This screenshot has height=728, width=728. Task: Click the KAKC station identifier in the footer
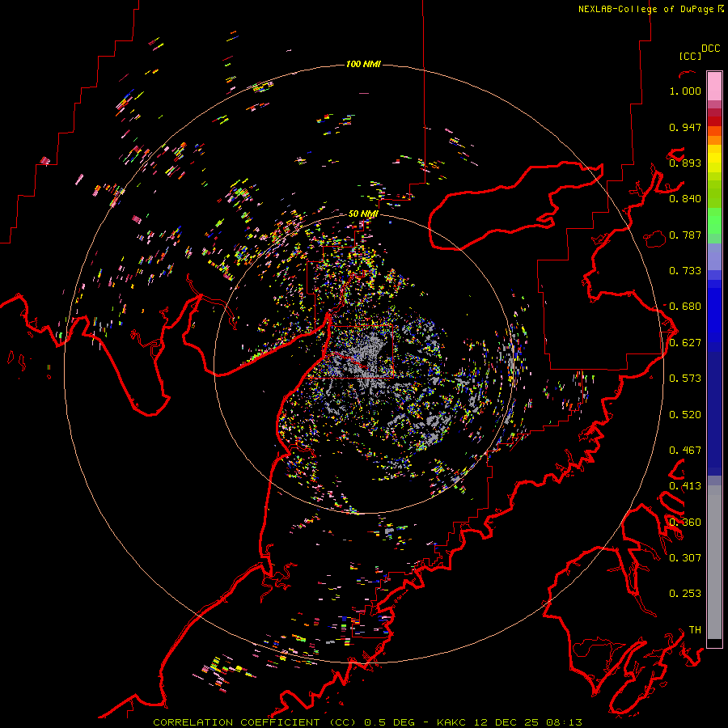[453, 722]
